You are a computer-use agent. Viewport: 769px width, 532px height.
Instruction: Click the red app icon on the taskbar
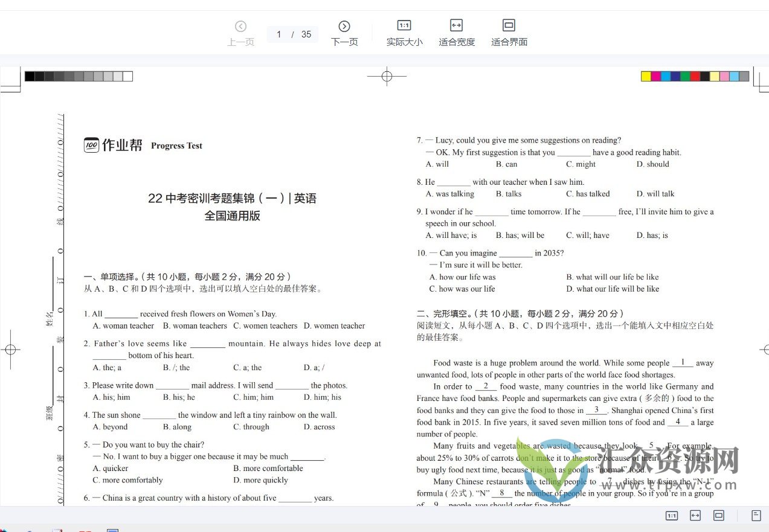tap(85, 529)
